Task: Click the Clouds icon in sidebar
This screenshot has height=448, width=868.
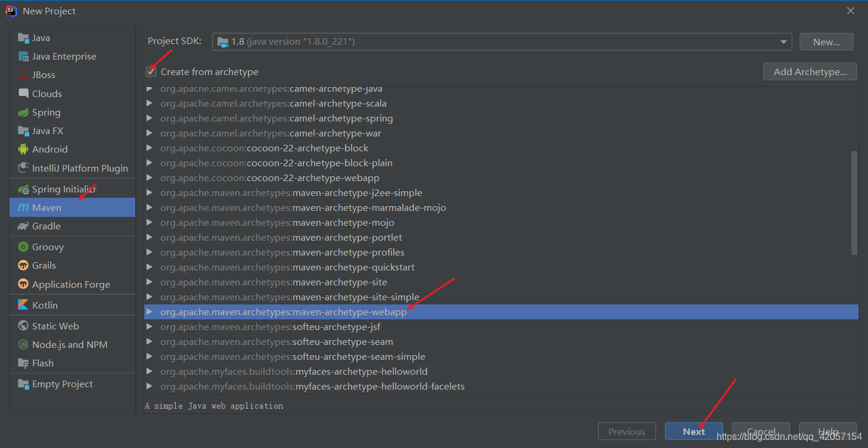Action: pos(23,94)
